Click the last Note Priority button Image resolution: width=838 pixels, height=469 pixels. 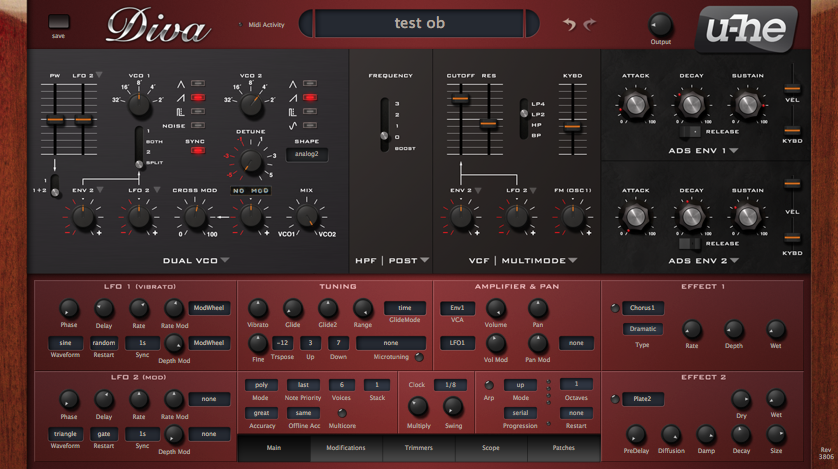(303, 385)
